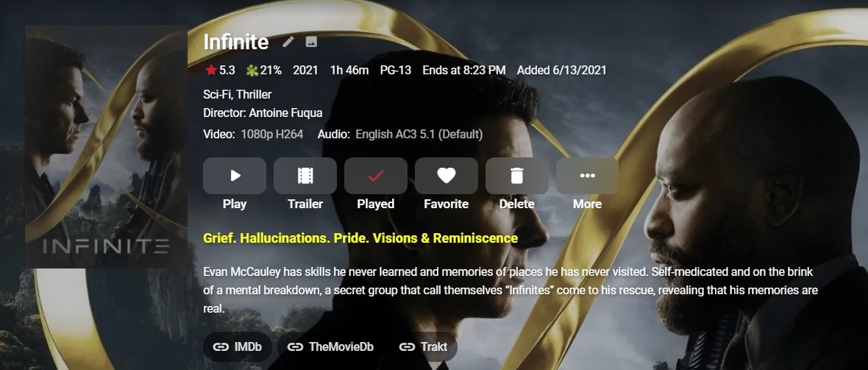Click the 21% critic rating icon

point(252,71)
